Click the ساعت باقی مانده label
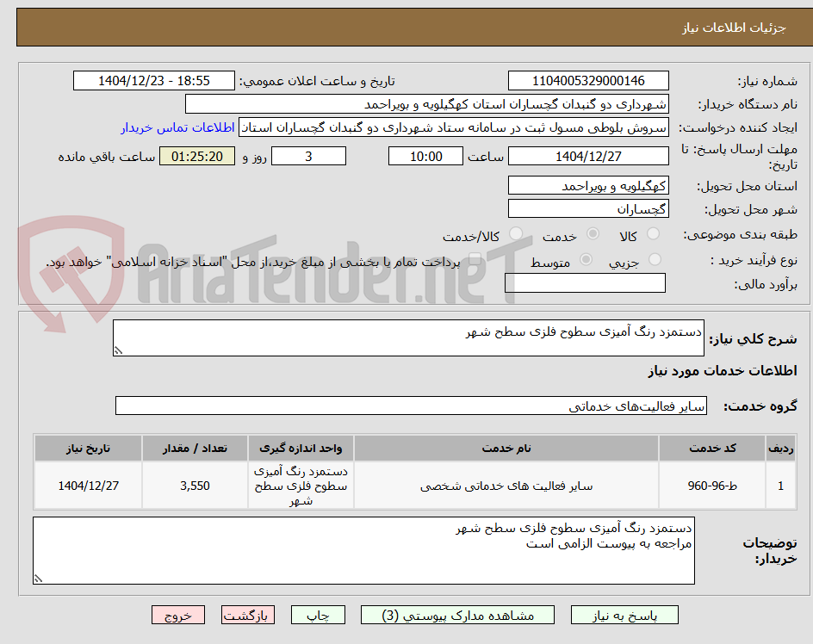This screenshot has height=644, width=813. 106,157
